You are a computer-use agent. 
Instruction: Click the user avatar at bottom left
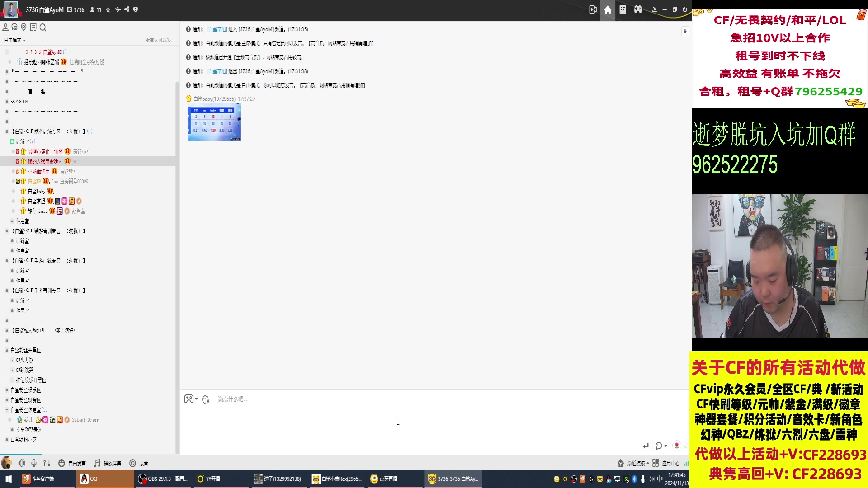pos(6,463)
